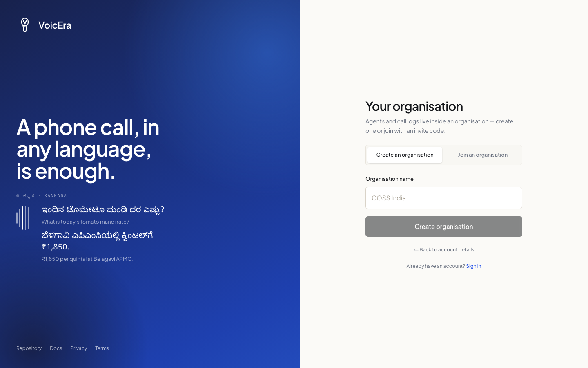Open the Sign in link
This screenshot has width=588, height=368.
(x=474, y=266)
